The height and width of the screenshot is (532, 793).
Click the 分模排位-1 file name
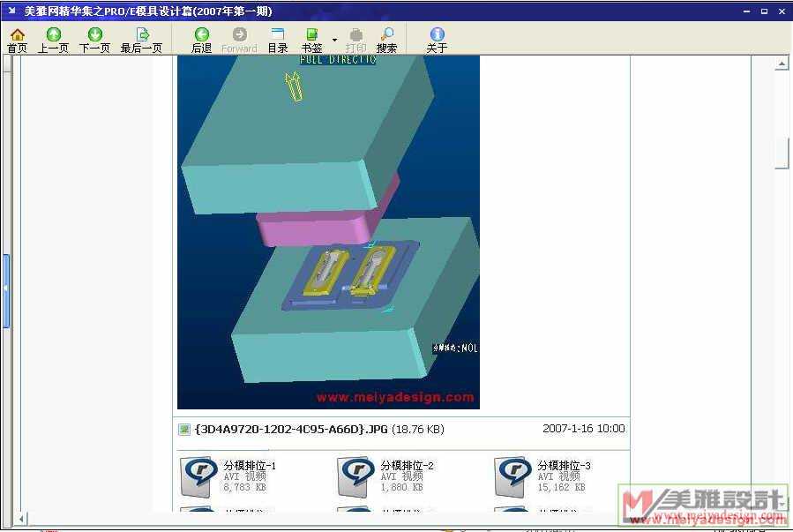pos(250,465)
